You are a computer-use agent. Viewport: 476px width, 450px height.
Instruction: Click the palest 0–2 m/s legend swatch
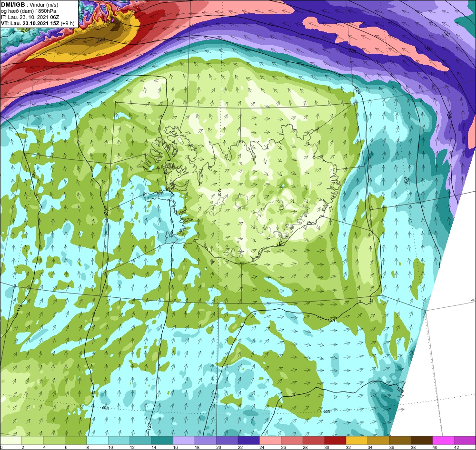click(x=11, y=440)
